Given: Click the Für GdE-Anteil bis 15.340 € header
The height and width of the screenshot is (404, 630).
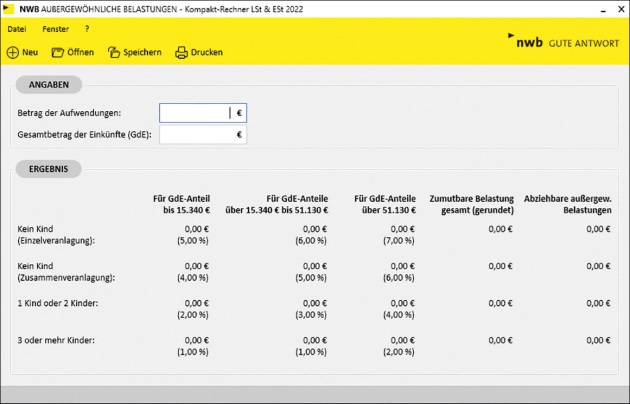Looking at the screenshot, I should 180,205.
